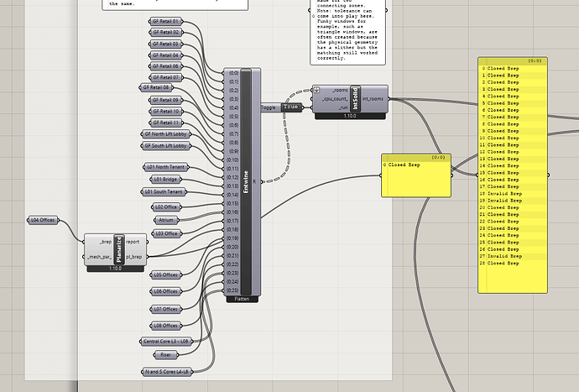Select the IntSolid component's name bar

pyautogui.click(x=355, y=99)
